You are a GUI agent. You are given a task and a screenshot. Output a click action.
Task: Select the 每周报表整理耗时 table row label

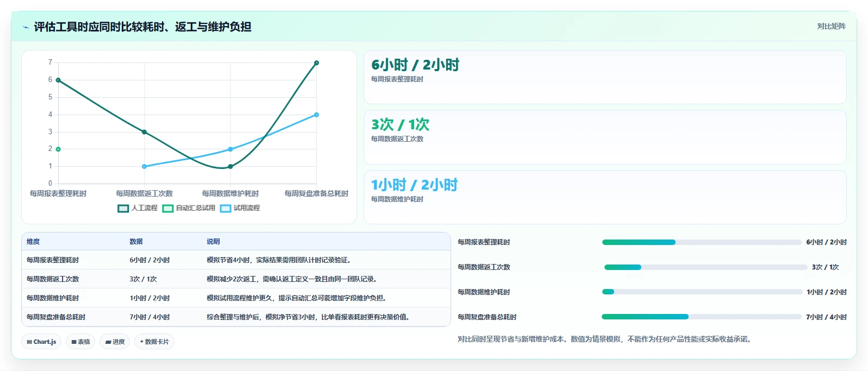53,260
